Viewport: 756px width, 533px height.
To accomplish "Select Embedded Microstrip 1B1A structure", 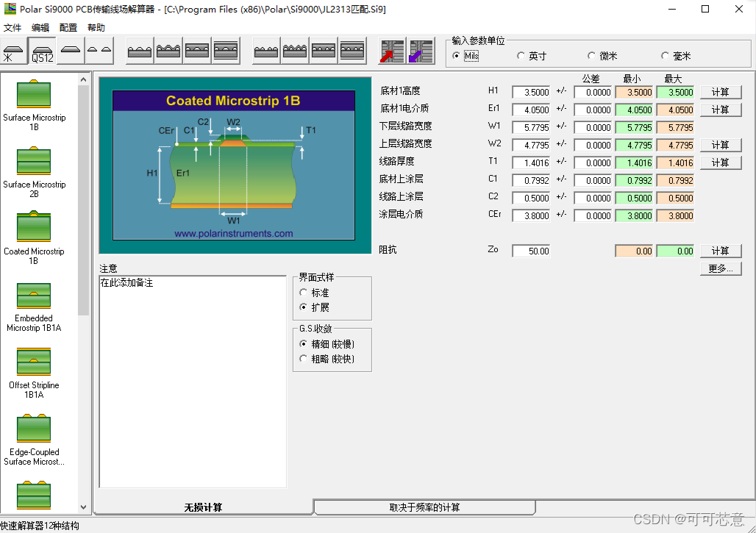I will click(x=34, y=307).
